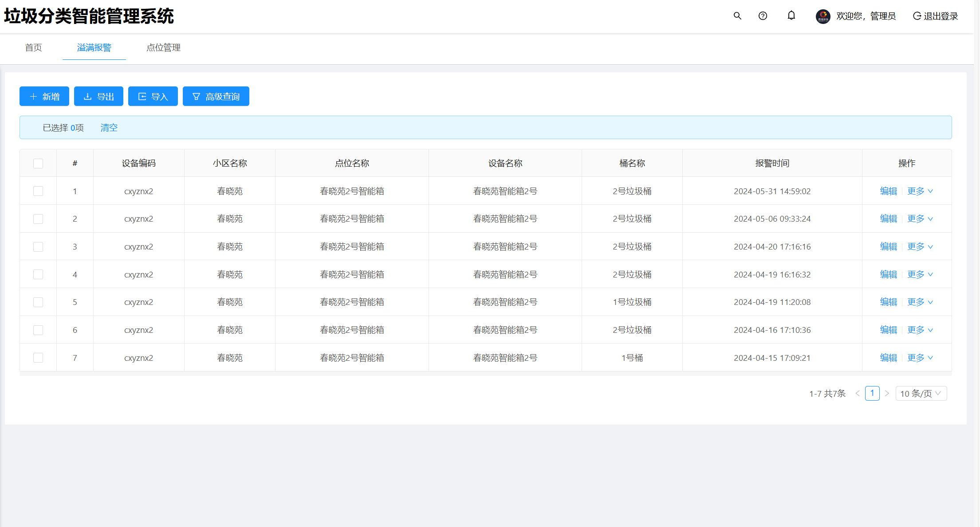Click the search magnifier icon in header

point(737,16)
